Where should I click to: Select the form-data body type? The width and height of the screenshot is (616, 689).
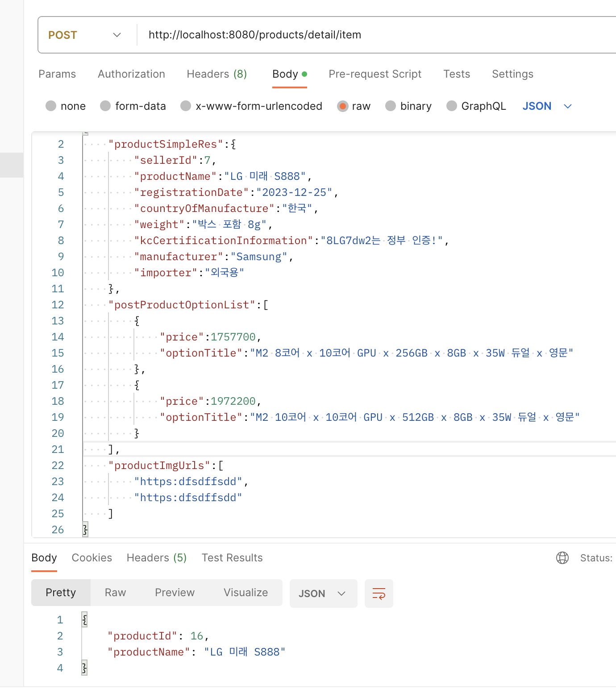(x=133, y=106)
